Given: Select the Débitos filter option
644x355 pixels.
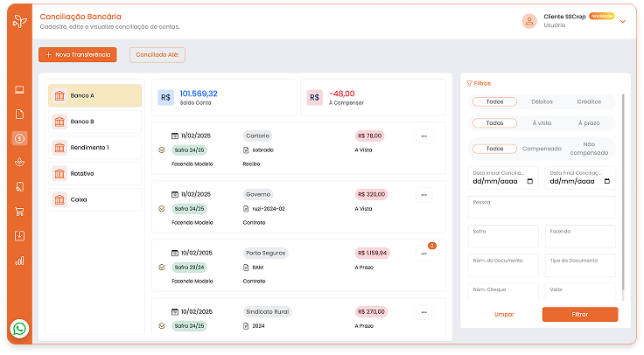Looking at the screenshot, I should [x=542, y=101].
